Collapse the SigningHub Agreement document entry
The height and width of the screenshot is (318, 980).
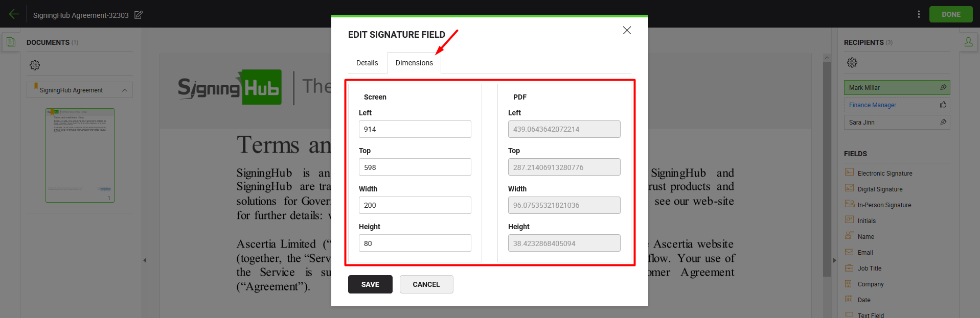(x=125, y=90)
